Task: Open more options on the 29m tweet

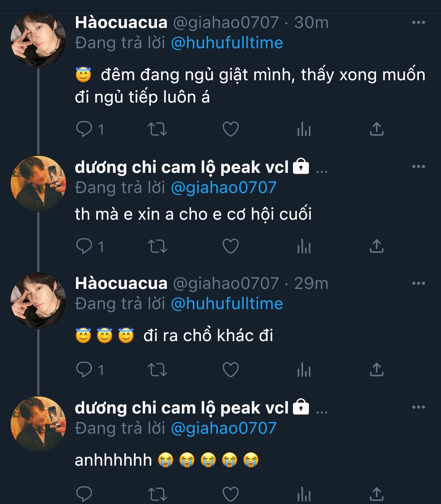Action: (418, 283)
